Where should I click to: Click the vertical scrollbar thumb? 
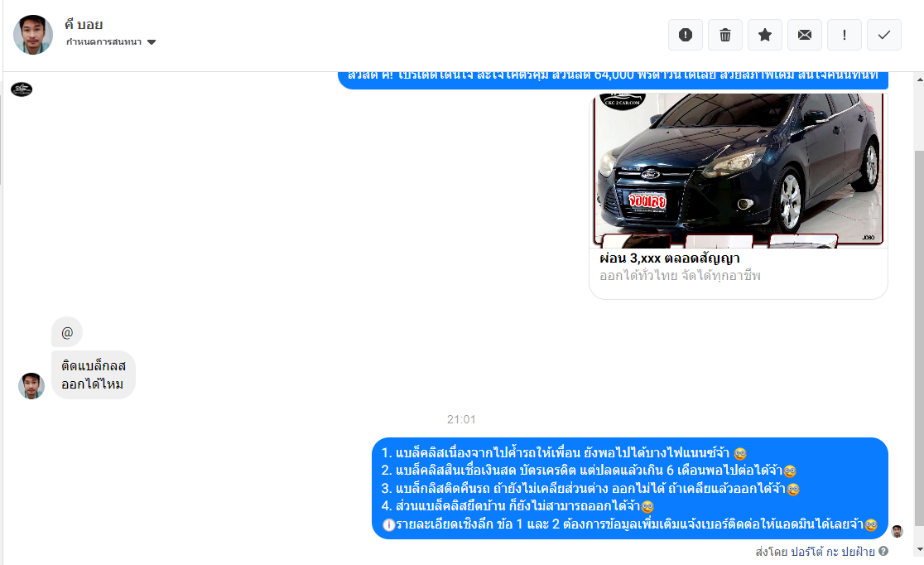click(919, 338)
